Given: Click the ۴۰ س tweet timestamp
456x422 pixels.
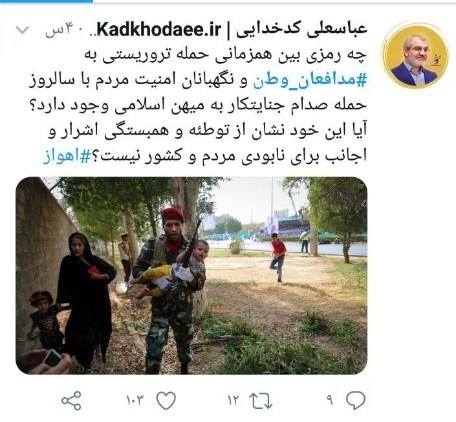Looking at the screenshot, I should point(63,30).
